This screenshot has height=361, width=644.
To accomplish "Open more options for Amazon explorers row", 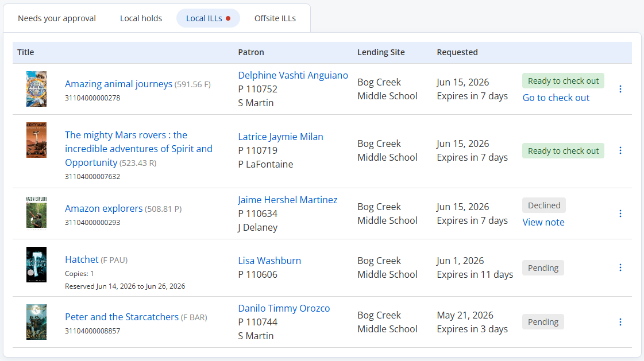I will [620, 214].
